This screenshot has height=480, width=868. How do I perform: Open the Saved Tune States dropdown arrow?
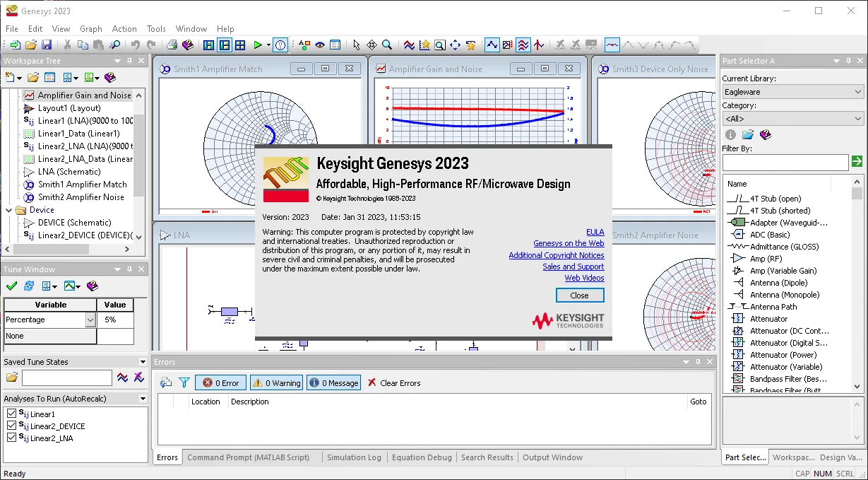143,361
